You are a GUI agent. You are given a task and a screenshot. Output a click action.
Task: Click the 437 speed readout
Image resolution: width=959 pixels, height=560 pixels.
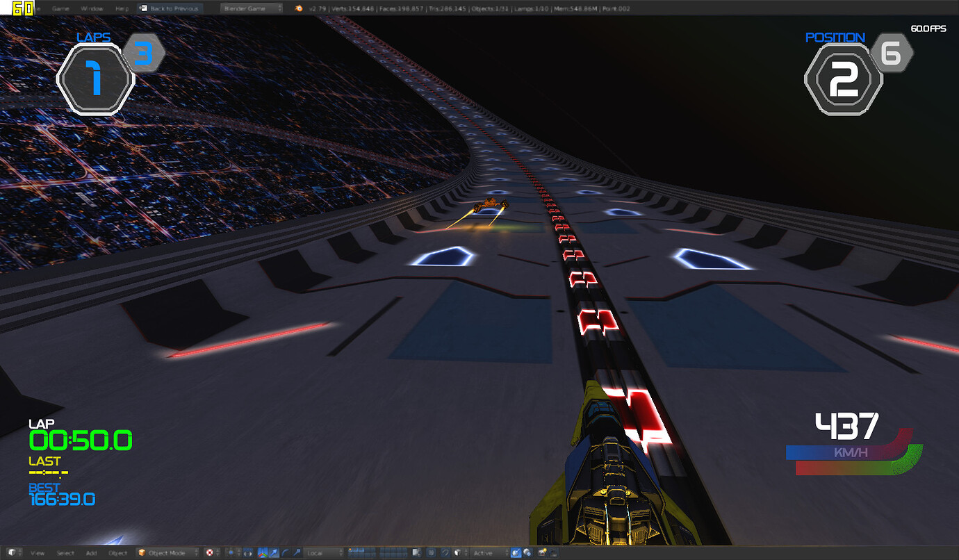(846, 426)
